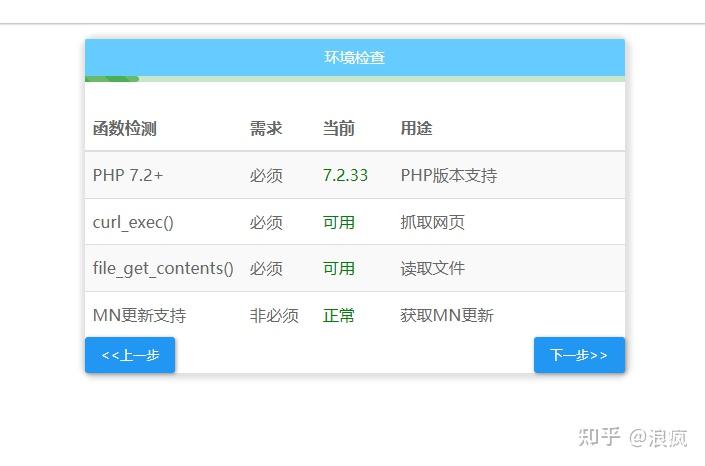Click 必须 in the file_get_contents() row
705x466 pixels.
(266, 269)
